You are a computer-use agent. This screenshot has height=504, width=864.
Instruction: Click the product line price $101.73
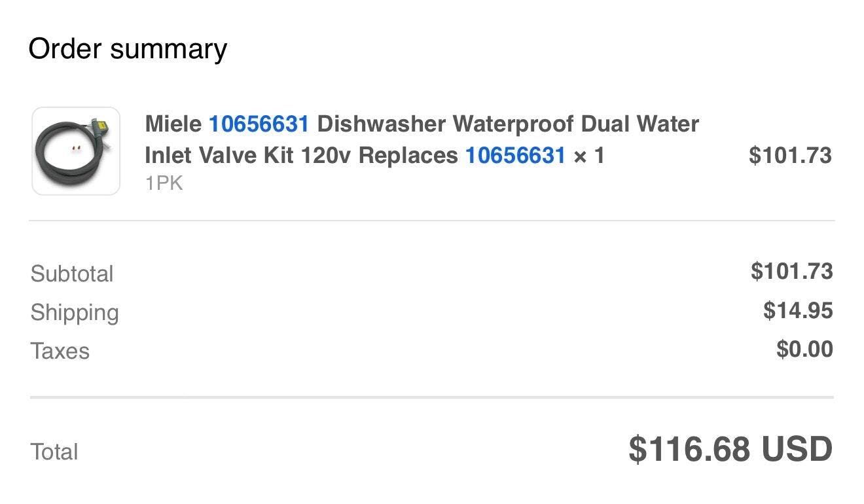[x=790, y=156]
